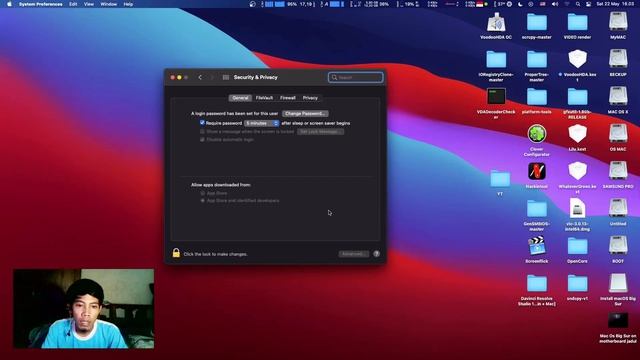Screen dimensions: 640x360
Task: Select the VoodooHDA.kext file icon
Action: tap(577, 59)
